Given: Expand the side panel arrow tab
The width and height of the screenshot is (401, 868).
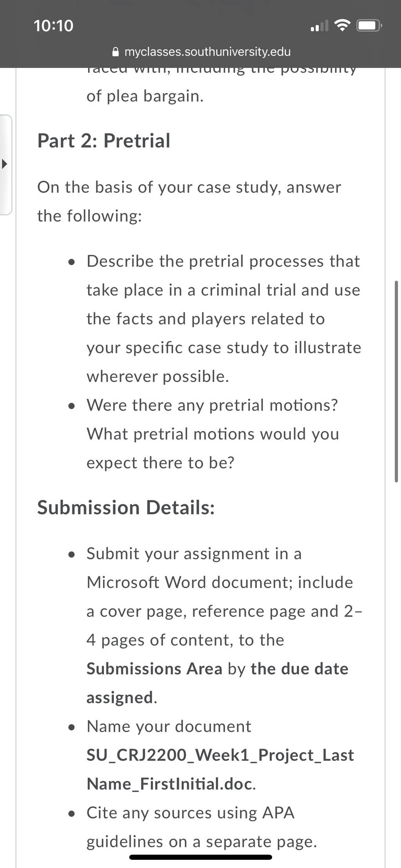Looking at the screenshot, I should (5, 165).
